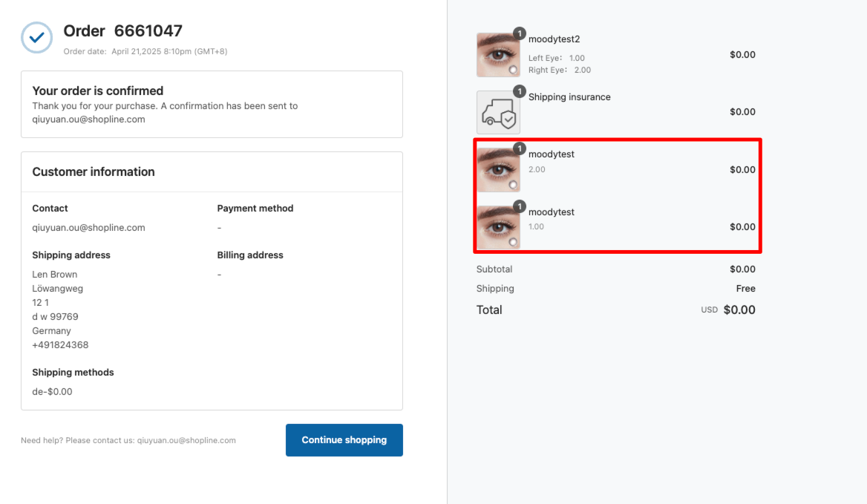Click quantity badge on moodytest 1.00 item

coord(520,206)
